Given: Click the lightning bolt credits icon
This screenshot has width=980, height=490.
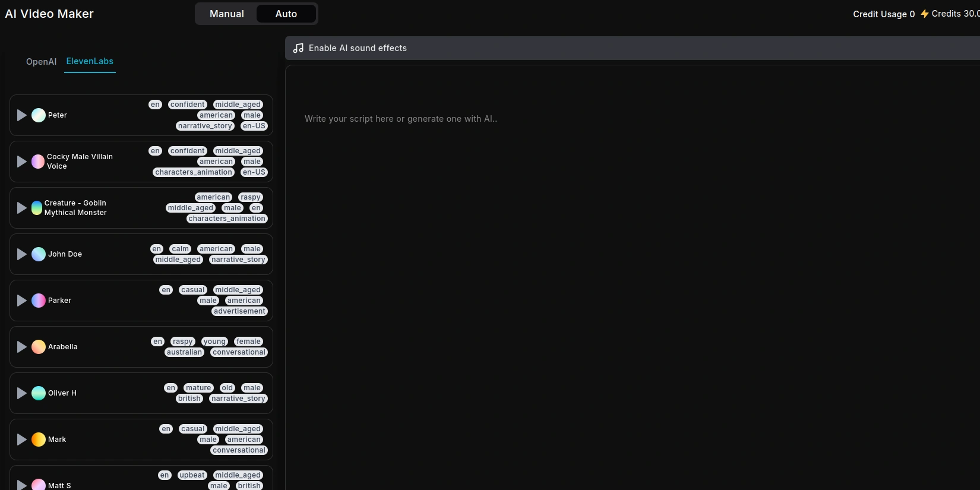Looking at the screenshot, I should point(924,14).
